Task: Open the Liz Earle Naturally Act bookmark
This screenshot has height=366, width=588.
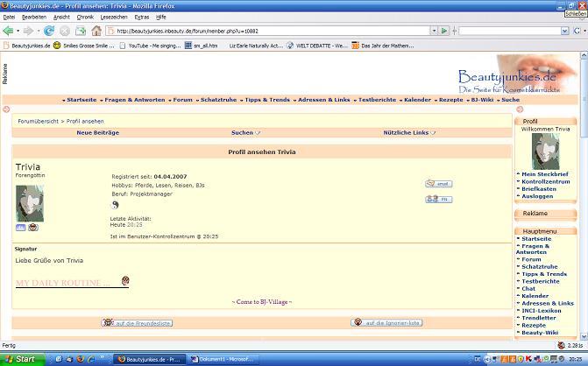Action: [x=256, y=46]
